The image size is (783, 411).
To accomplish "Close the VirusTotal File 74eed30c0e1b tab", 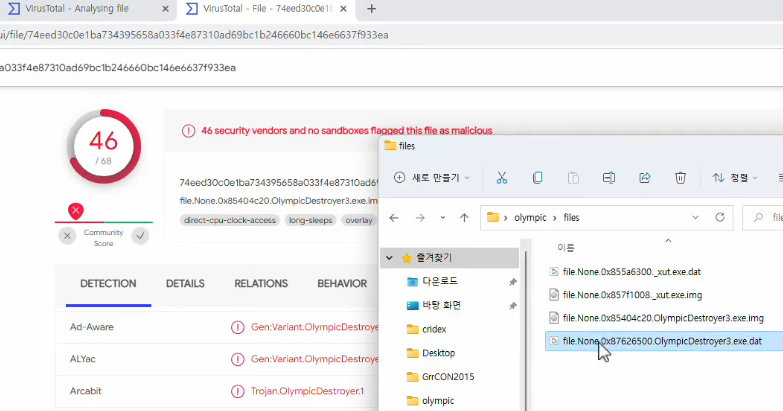I will click(x=343, y=9).
